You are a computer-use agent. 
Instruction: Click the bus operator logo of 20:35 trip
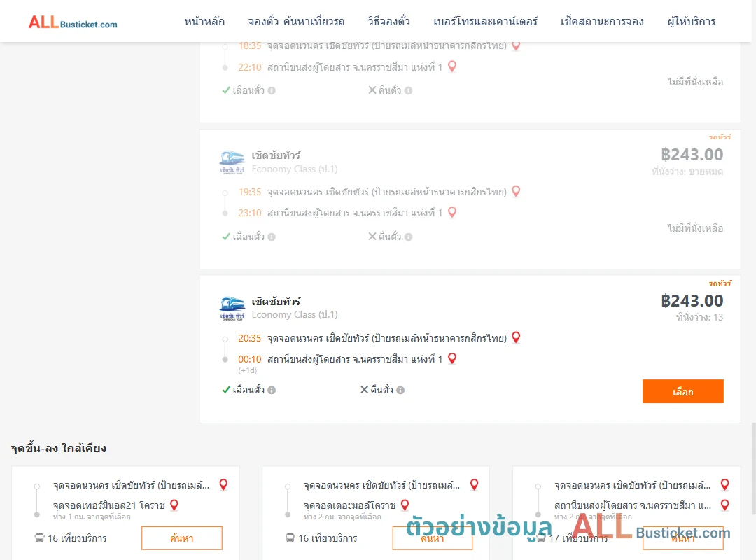pyautogui.click(x=232, y=309)
